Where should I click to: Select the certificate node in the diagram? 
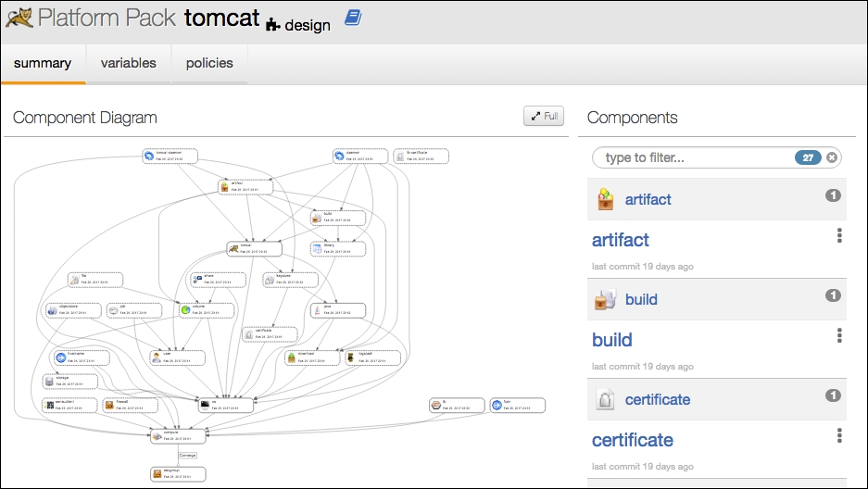tap(270, 334)
